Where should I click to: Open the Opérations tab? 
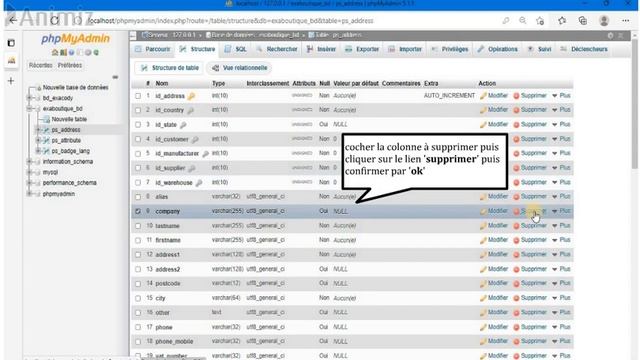(498, 49)
